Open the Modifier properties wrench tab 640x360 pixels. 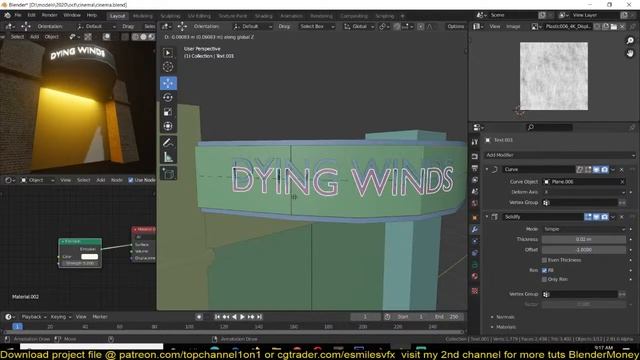[475, 229]
